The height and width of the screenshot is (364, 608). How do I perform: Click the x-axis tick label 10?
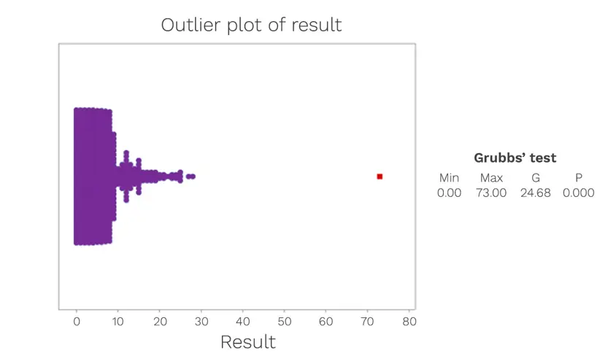pyautogui.click(x=118, y=321)
